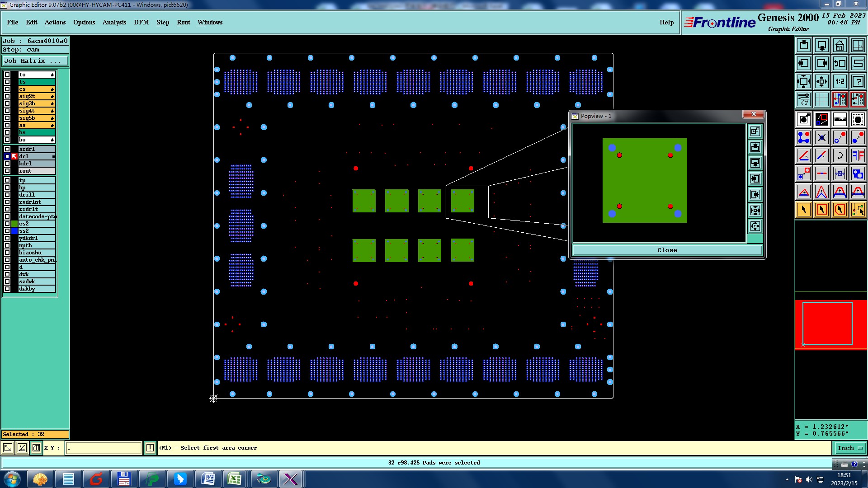Screen dimensions: 868x488
Task: Toggle the grid display icon
Action: [821, 99]
